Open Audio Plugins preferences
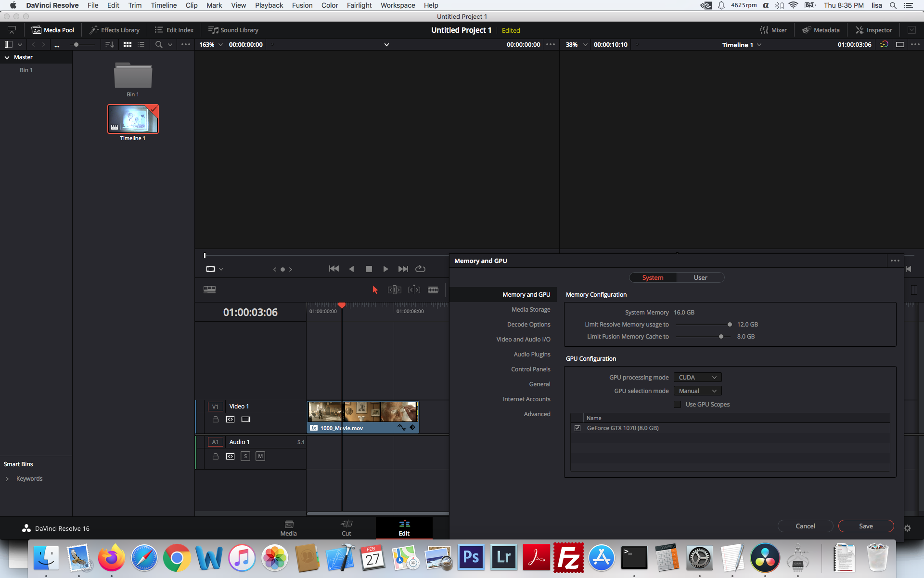 pyautogui.click(x=532, y=354)
